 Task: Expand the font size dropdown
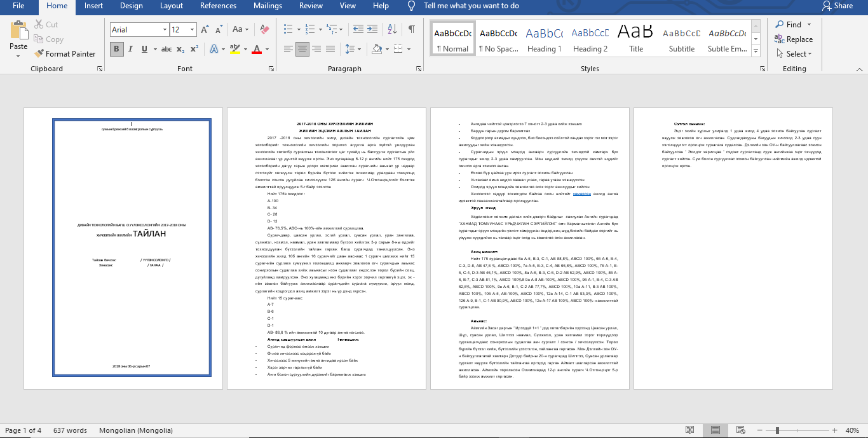(193, 30)
